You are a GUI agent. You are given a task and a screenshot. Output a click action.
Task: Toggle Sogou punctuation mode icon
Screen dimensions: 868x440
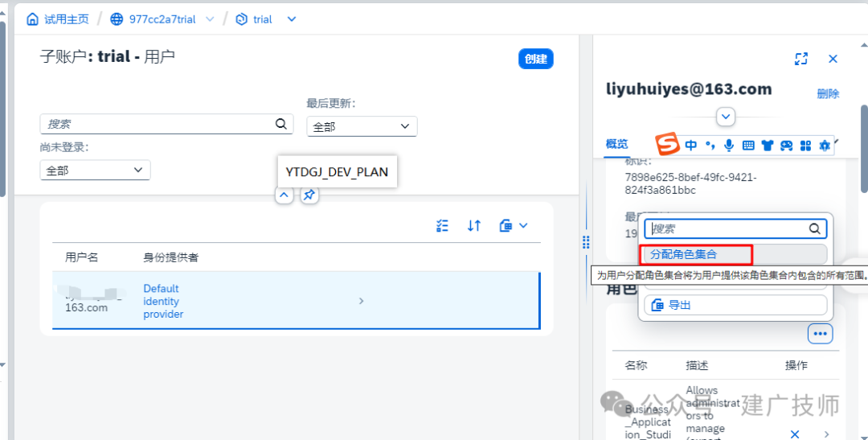tap(710, 146)
